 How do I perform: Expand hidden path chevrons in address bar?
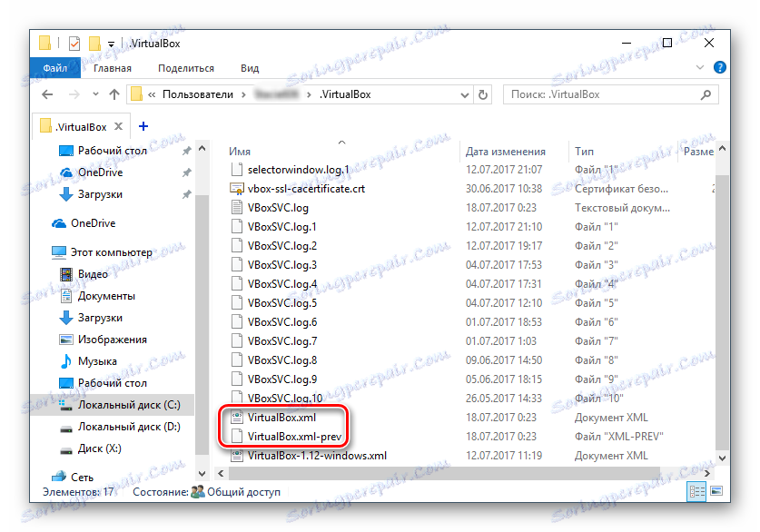click(152, 94)
